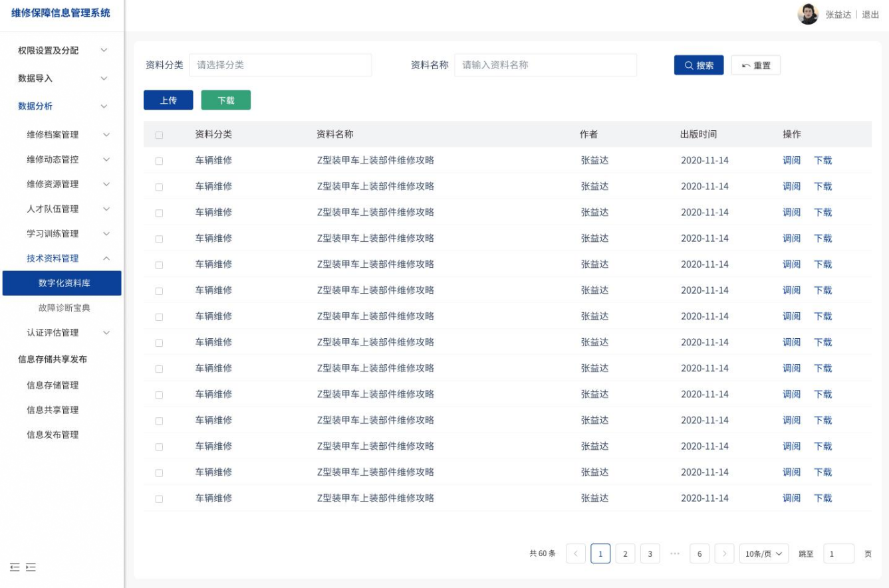Click the 重置 reset button
Viewport: 889px width, 588px height.
756,65
